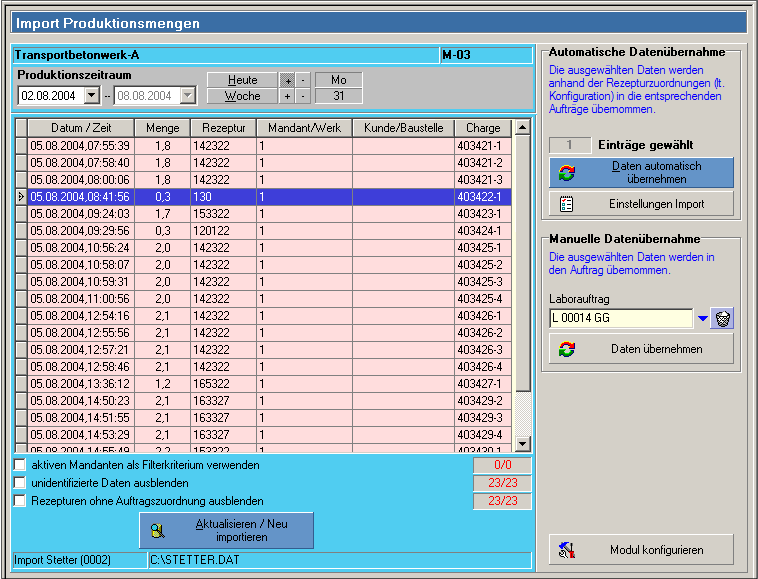Viewport: 758px width, 579px height.
Task: Open the start date 02.08.2004 dropdown
Action: tap(92, 96)
